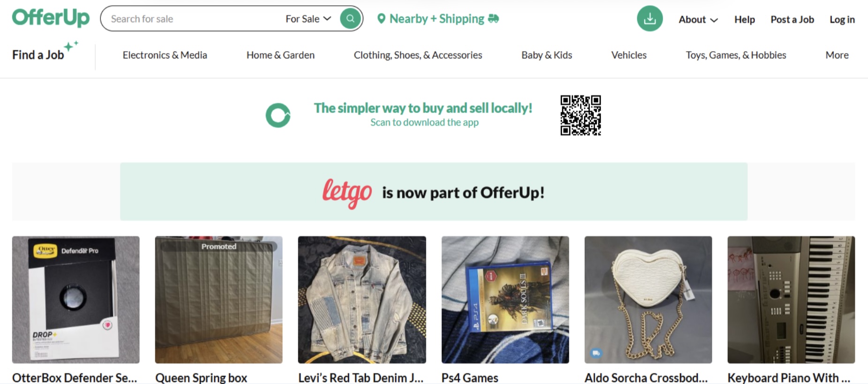Click the OfferUp logo
This screenshot has width=868, height=384.
click(x=50, y=18)
